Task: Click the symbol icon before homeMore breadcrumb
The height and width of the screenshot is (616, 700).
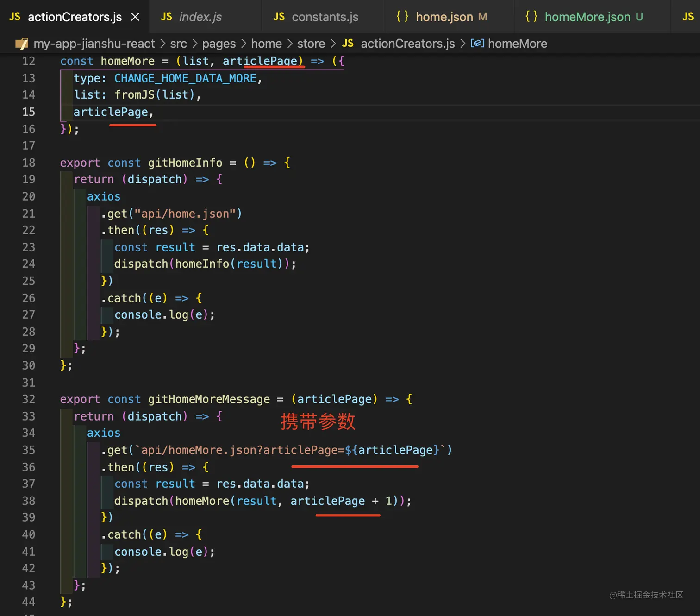Action: 477,43
